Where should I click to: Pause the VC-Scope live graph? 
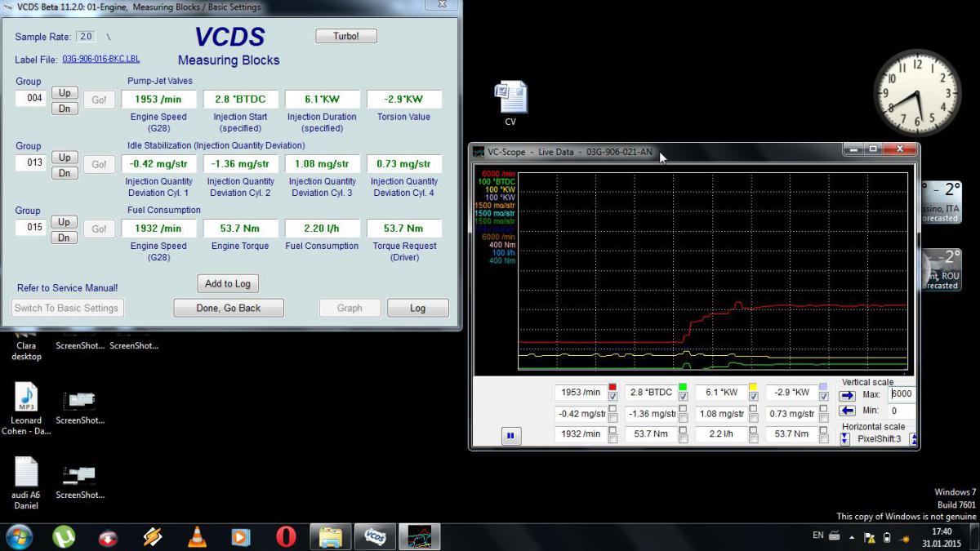click(x=510, y=436)
